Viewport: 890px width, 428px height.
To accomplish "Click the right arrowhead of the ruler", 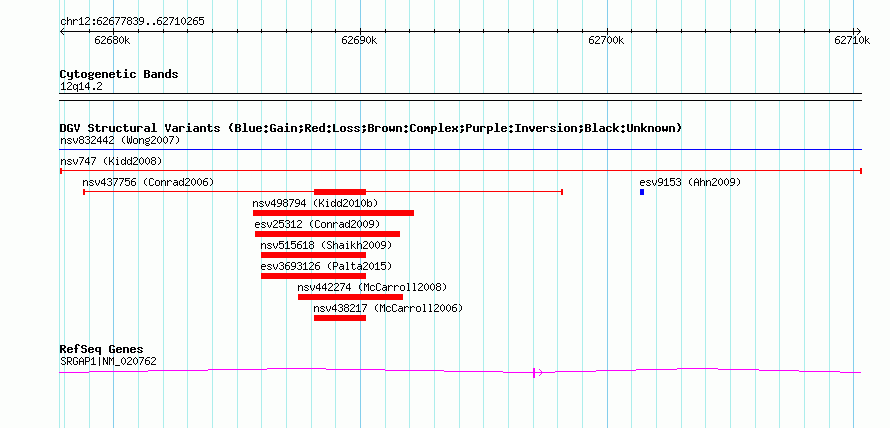I will tap(858, 31).
